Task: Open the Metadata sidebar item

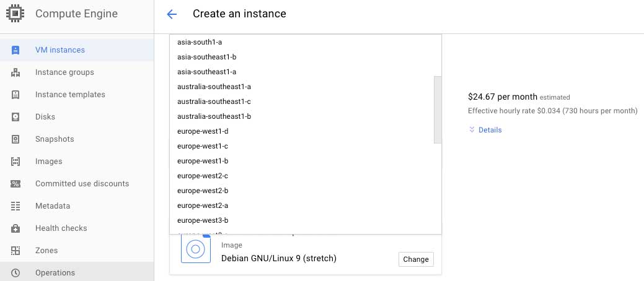Action: (x=53, y=206)
